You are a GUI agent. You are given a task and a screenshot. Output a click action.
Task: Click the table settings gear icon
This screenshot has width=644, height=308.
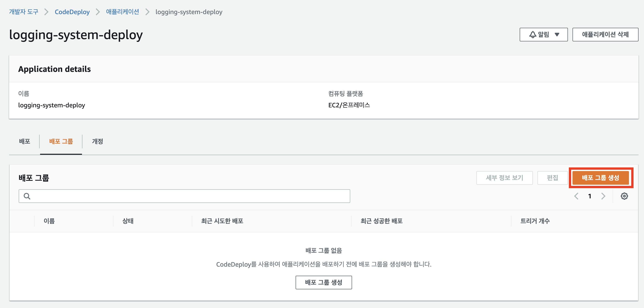pos(624,196)
